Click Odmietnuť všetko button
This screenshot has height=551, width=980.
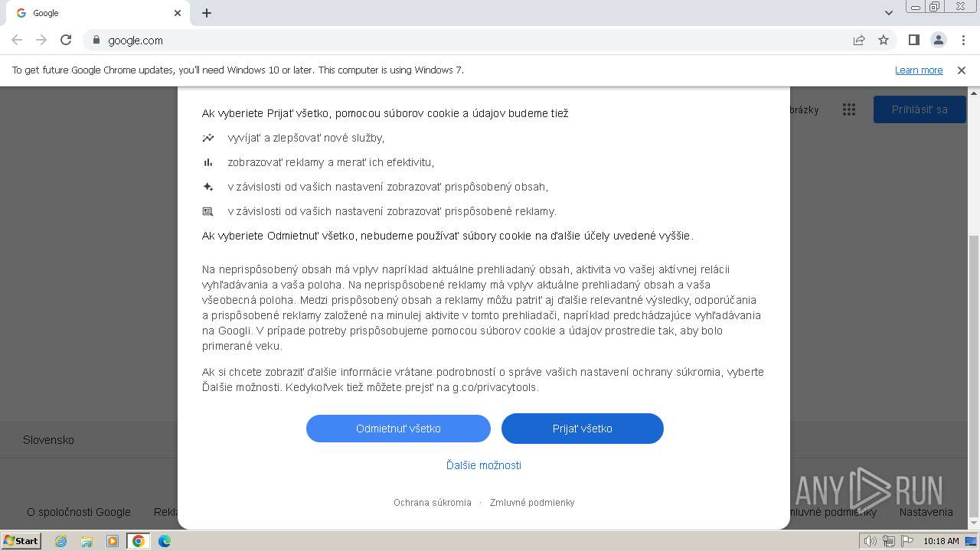(398, 429)
